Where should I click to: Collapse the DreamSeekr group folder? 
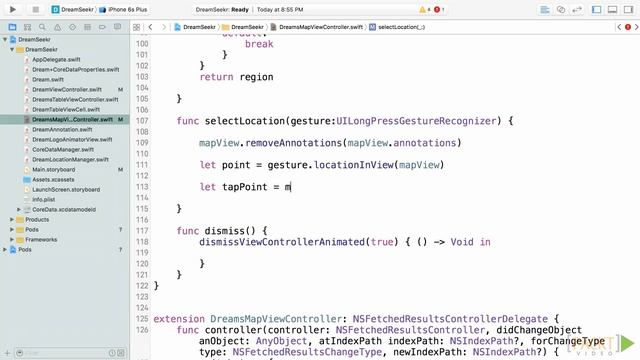[12, 49]
